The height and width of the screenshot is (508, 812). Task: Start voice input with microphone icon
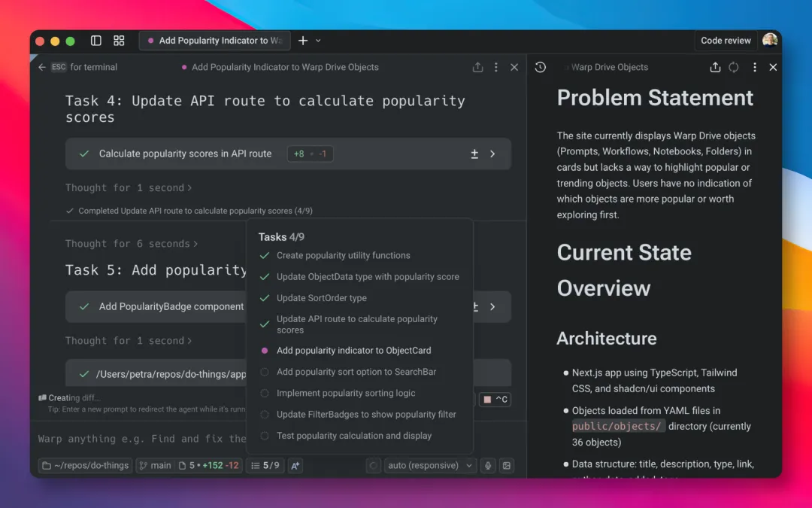pyautogui.click(x=488, y=466)
